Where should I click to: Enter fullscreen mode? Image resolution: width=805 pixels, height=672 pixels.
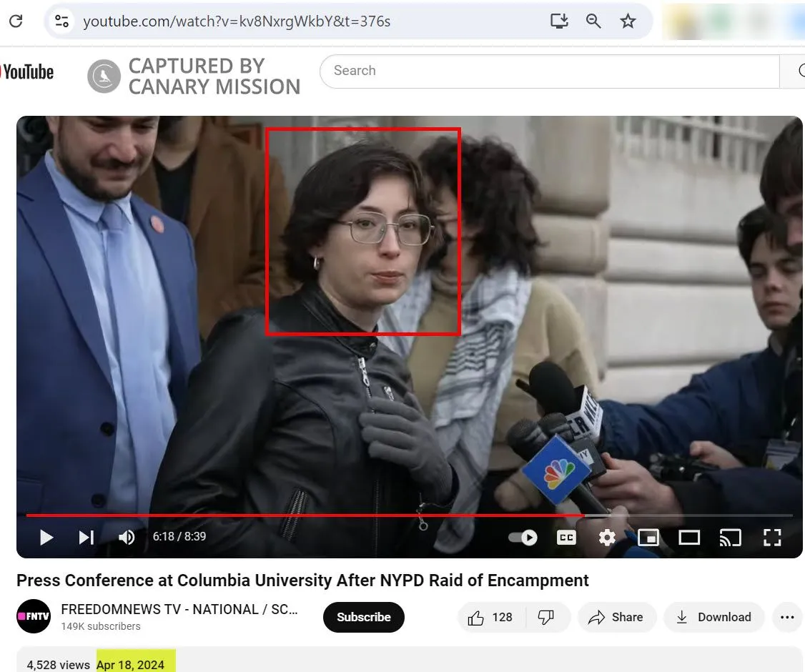point(772,537)
